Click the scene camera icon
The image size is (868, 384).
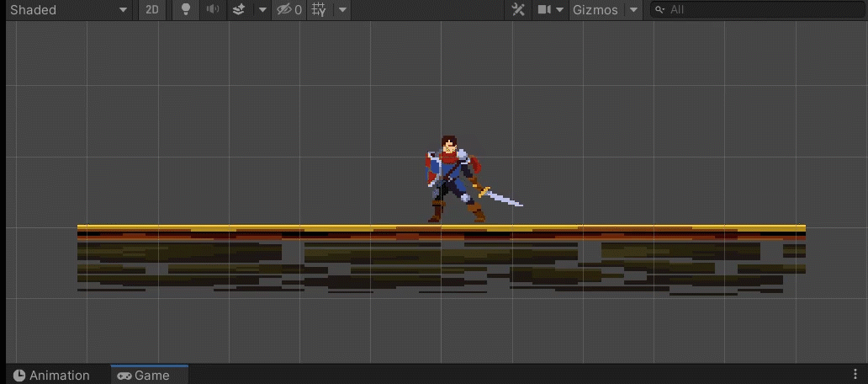(x=545, y=10)
